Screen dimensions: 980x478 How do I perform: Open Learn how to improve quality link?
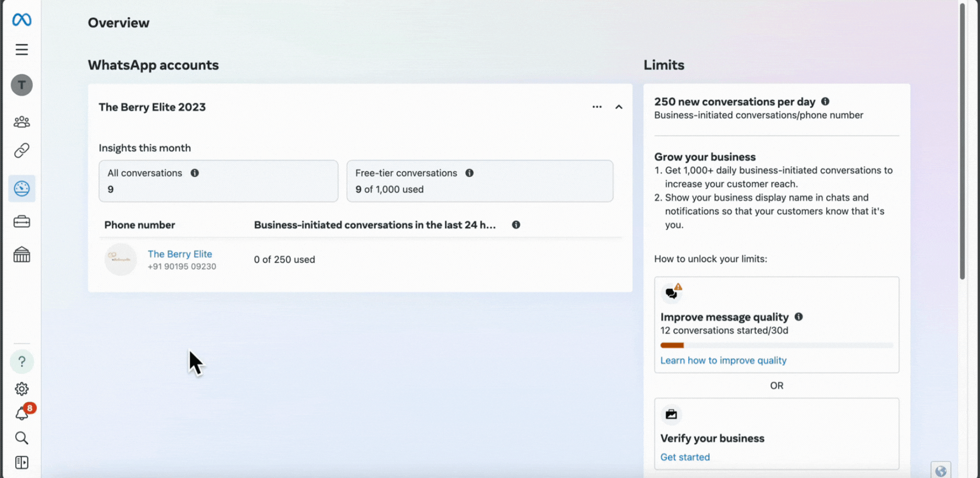pos(723,360)
